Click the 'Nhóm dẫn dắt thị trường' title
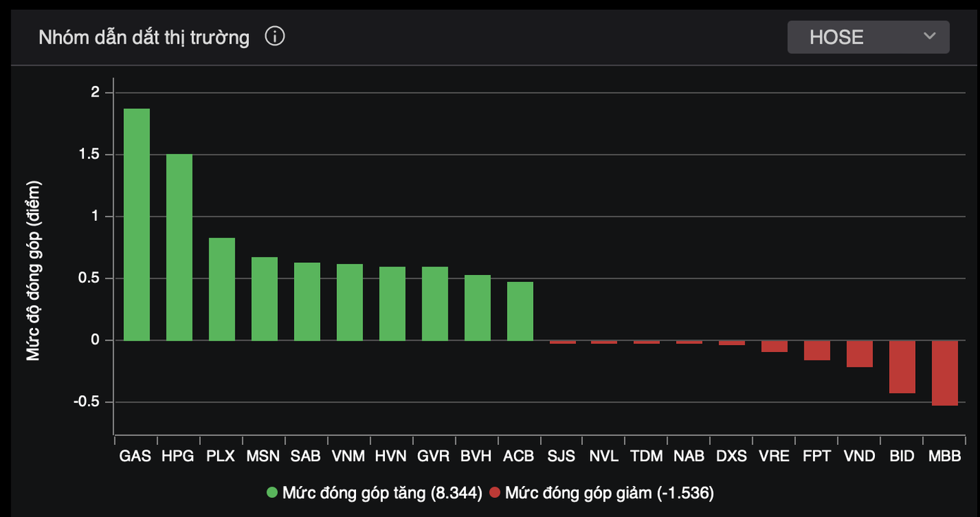 pyautogui.click(x=144, y=37)
